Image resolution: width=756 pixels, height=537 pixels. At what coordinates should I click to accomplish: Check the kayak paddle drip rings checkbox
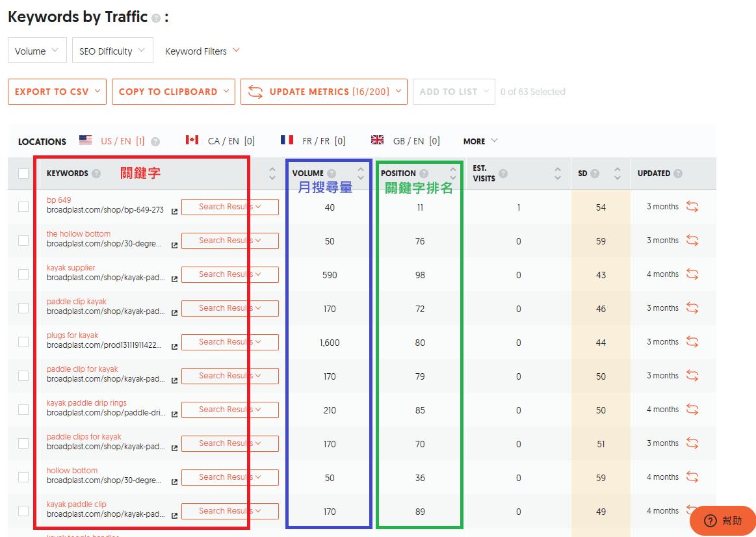pyautogui.click(x=23, y=410)
